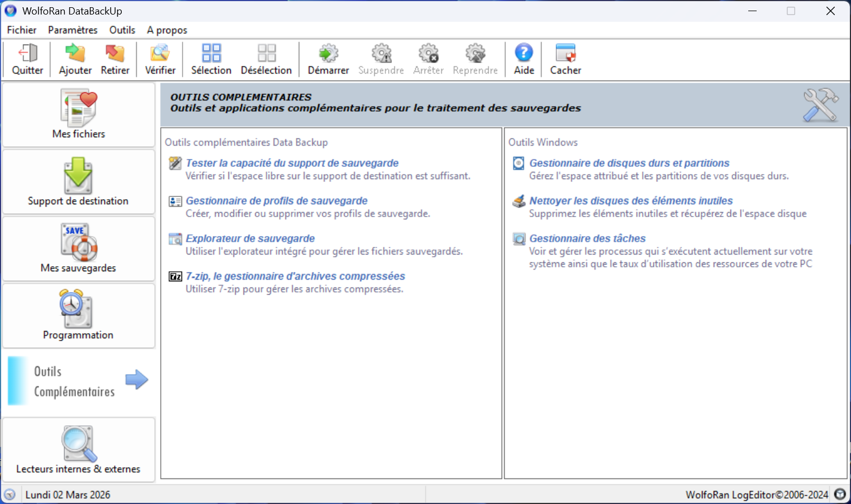Viewport: 851px width, 504px height.
Task: Go to the Programmation section
Action: pyautogui.click(x=79, y=316)
